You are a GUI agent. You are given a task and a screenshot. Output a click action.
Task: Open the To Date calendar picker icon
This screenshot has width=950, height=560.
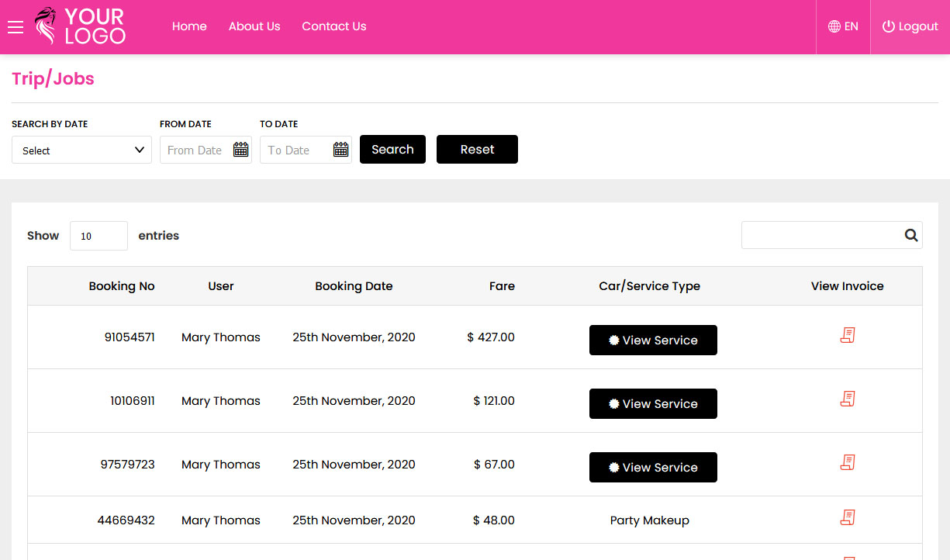(341, 150)
